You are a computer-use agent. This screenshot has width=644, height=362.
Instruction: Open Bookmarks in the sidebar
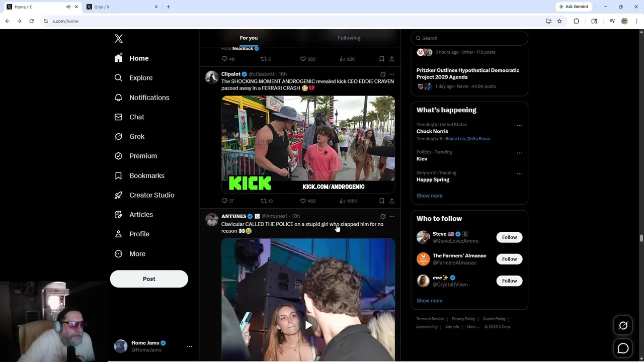click(139, 175)
